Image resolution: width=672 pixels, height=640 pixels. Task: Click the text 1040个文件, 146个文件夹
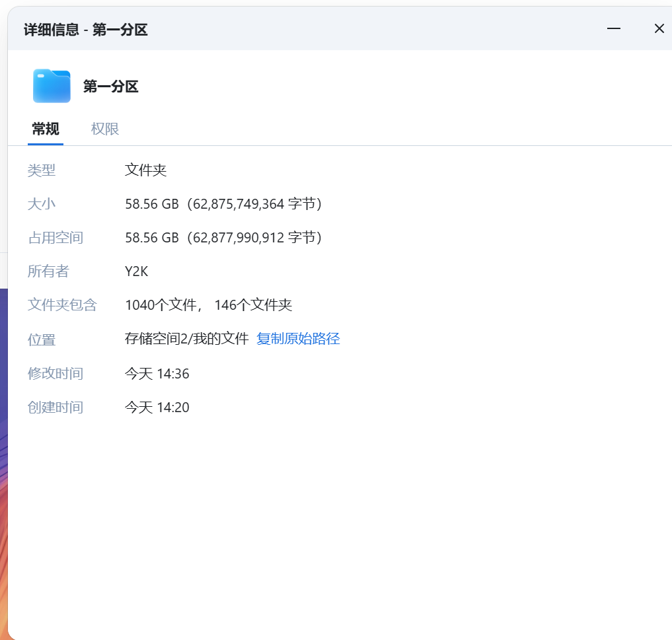[x=209, y=304]
